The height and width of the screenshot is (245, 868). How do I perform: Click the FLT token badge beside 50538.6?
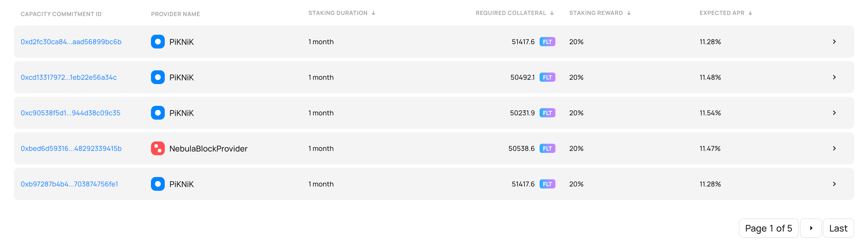[547, 148]
